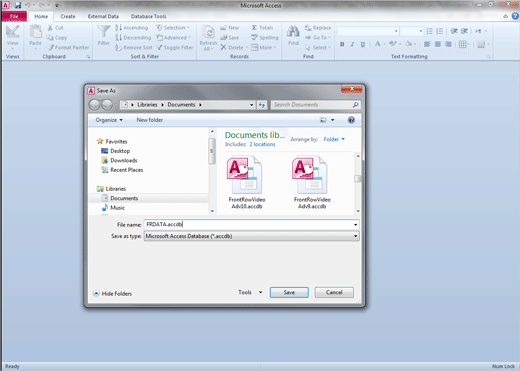Open the Organize menu
Screen dimensions: 520x371
[109, 120]
